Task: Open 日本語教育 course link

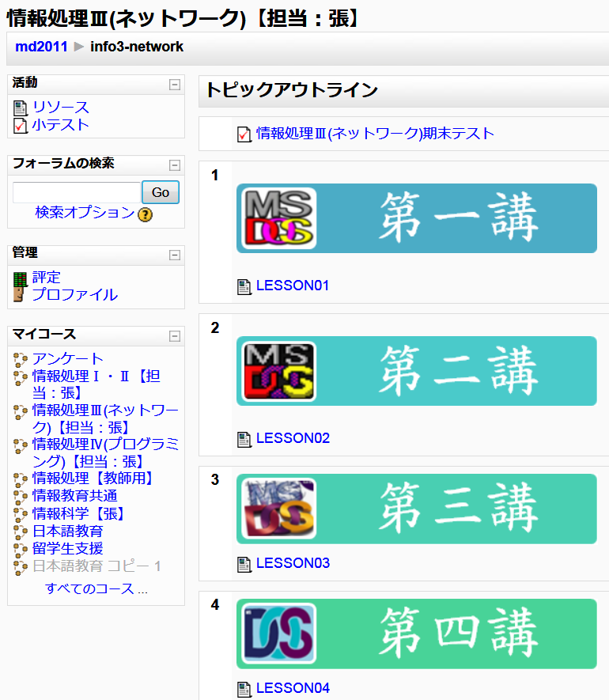Action: pyautogui.click(x=67, y=532)
